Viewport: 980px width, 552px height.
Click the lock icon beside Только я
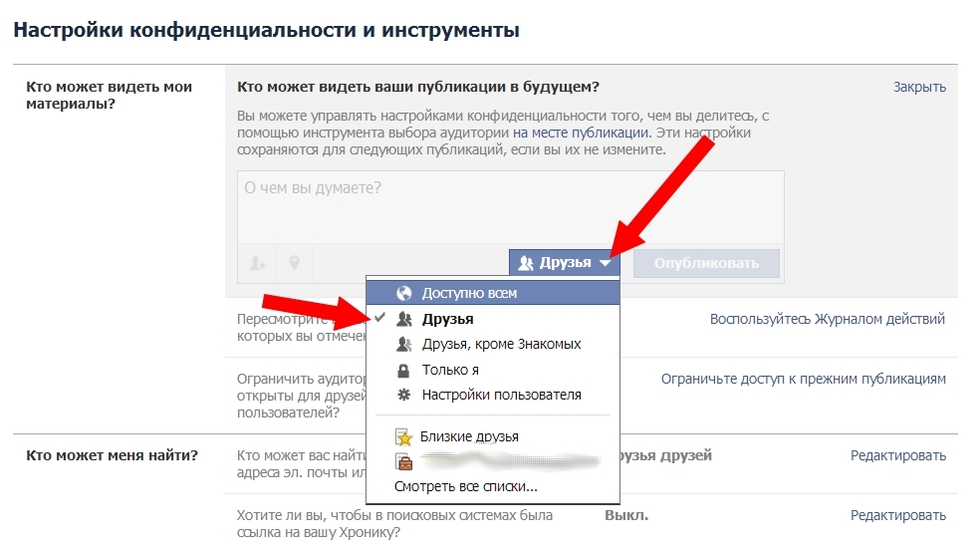(403, 370)
